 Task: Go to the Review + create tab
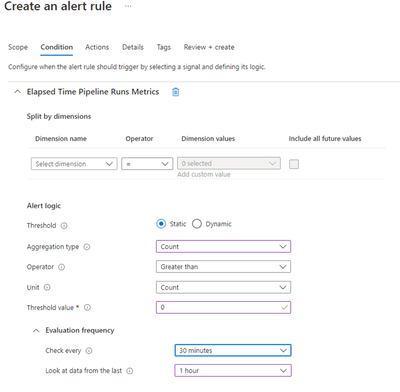coord(209,47)
